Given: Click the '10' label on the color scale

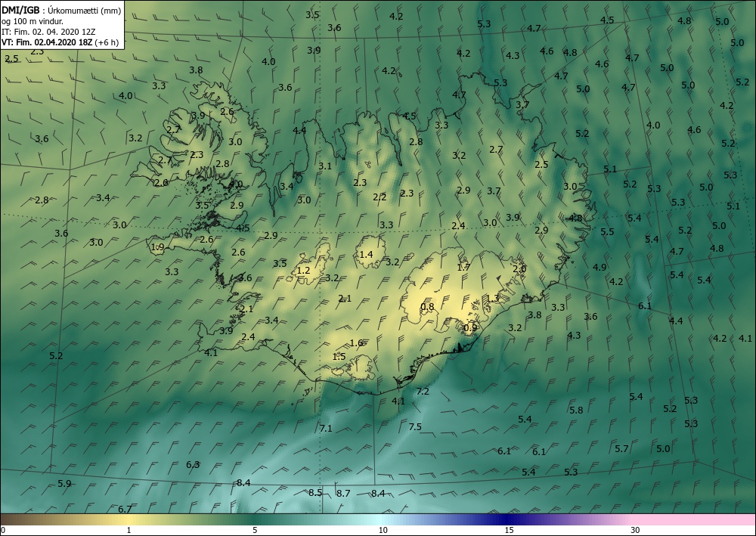Looking at the screenshot, I should click(383, 530).
